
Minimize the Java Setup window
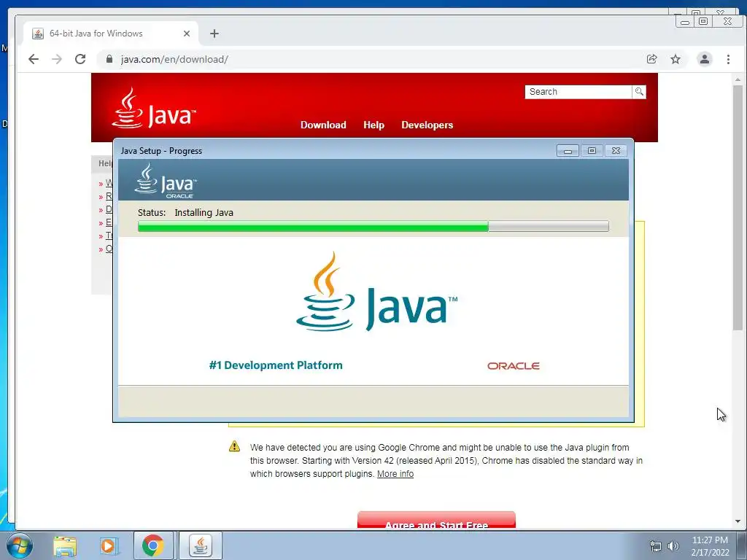click(568, 150)
